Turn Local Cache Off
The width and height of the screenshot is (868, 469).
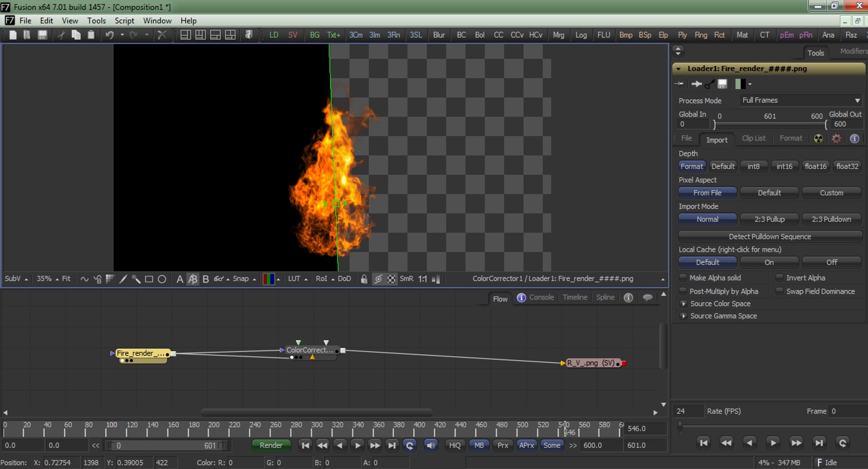click(831, 263)
